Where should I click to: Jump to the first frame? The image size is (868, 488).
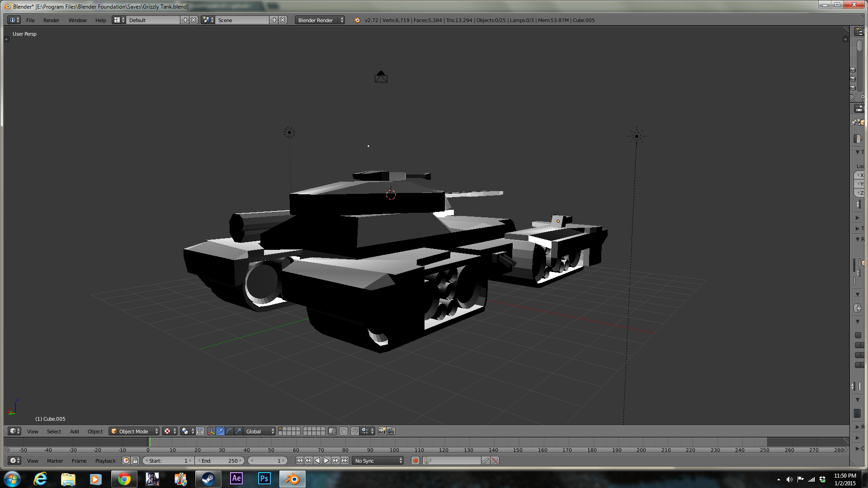click(x=299, y=461)
